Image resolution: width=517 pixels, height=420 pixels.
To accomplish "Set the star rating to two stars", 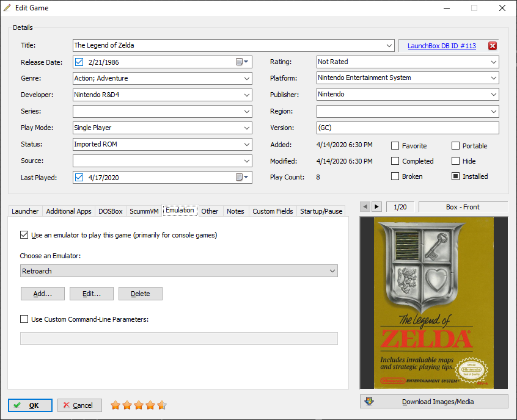I will tap(127, 405).
